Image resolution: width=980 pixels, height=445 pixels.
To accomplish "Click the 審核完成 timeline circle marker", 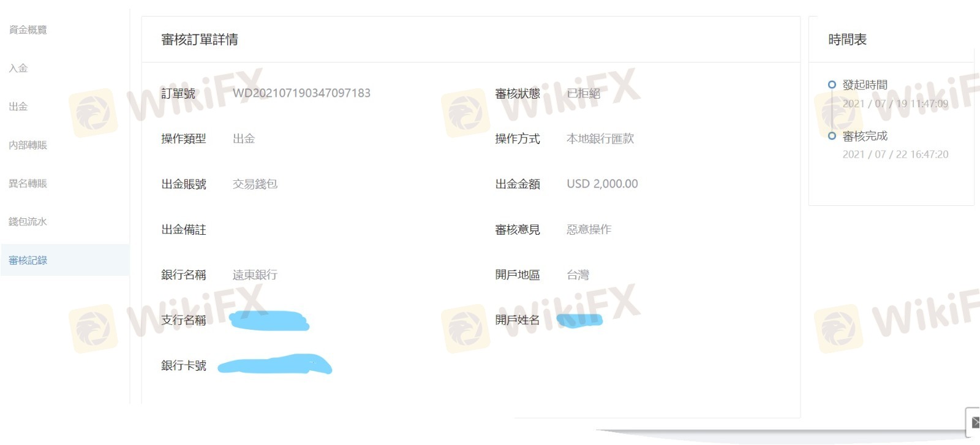I will click(x=832, y=135).
